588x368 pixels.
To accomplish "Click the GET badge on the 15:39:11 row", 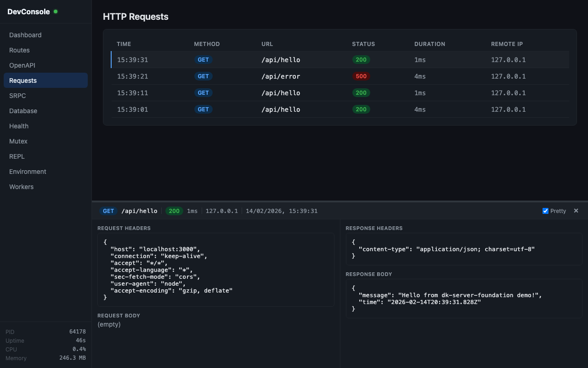I will point(203,92).
